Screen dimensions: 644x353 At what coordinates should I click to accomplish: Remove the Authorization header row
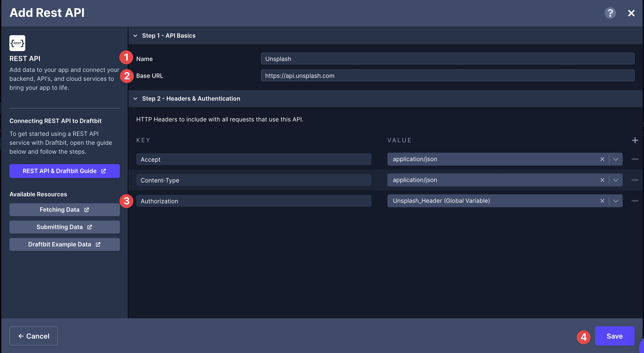coord(635,201)
